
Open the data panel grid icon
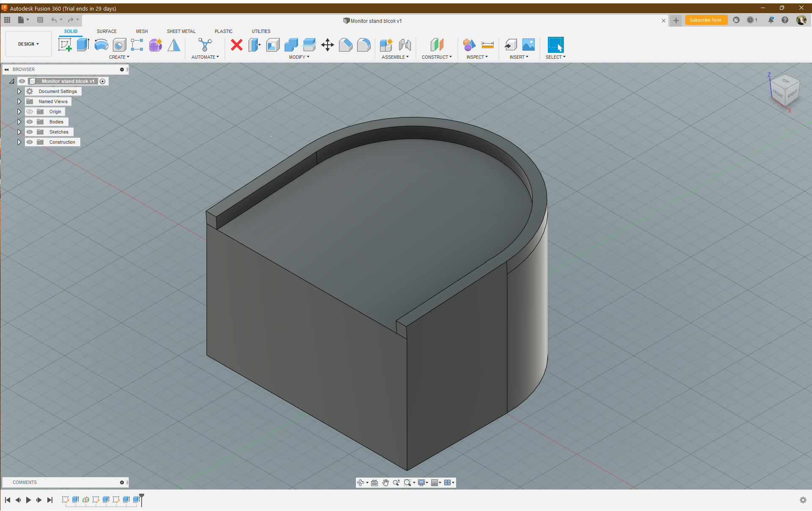[7, 20]
